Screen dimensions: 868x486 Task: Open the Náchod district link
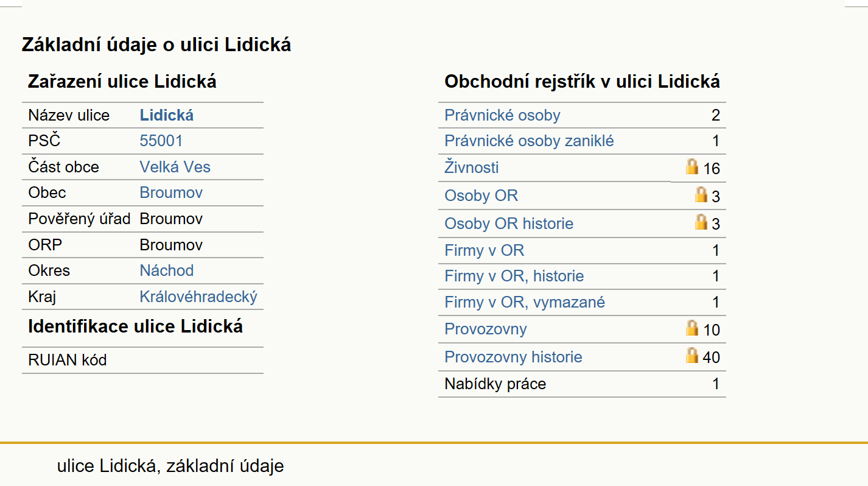coord(167,271)
